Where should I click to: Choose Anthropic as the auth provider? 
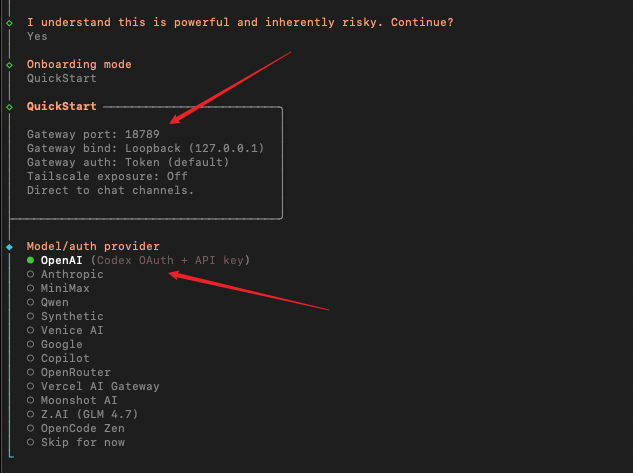coord(65,274)
